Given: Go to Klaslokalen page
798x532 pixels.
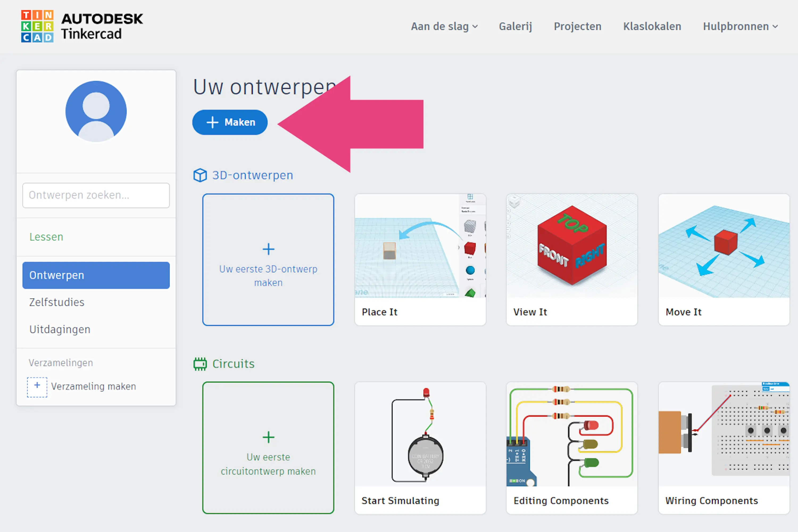Looking at the screenshot, I should coord(652,26).
